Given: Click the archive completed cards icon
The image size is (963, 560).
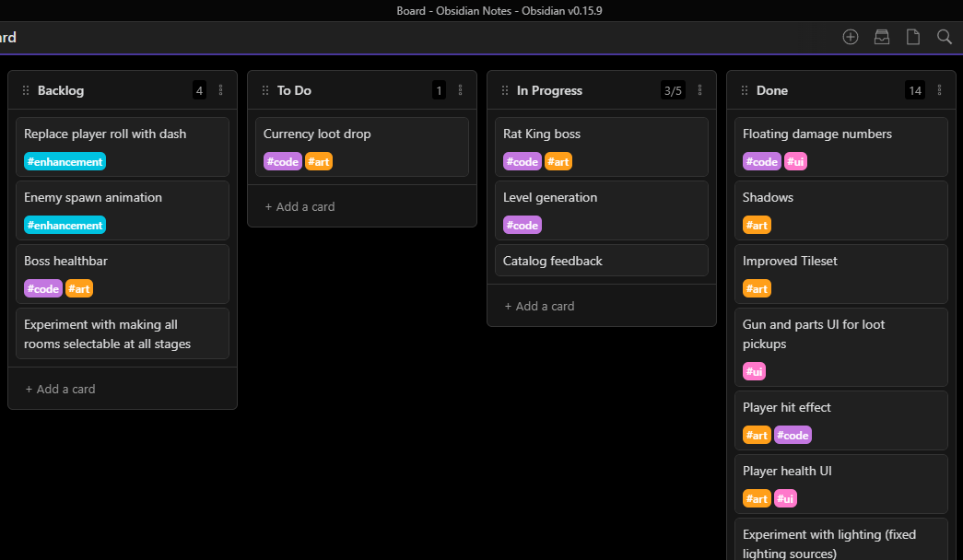Looking at the screenshot, I should [x=881, y=37].
